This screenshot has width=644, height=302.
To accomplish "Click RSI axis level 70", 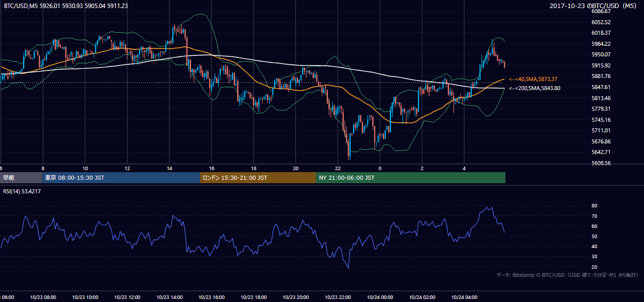I will coord(595,216).
